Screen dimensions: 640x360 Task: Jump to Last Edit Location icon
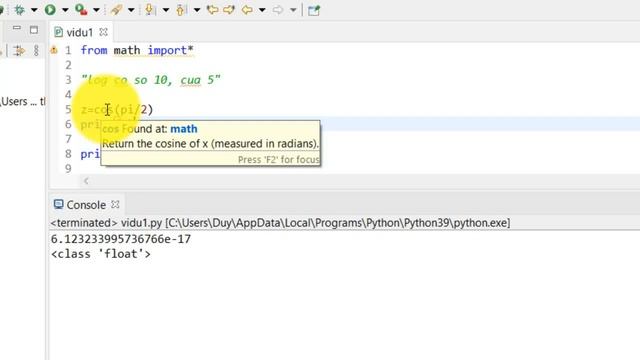coord(212,10)
